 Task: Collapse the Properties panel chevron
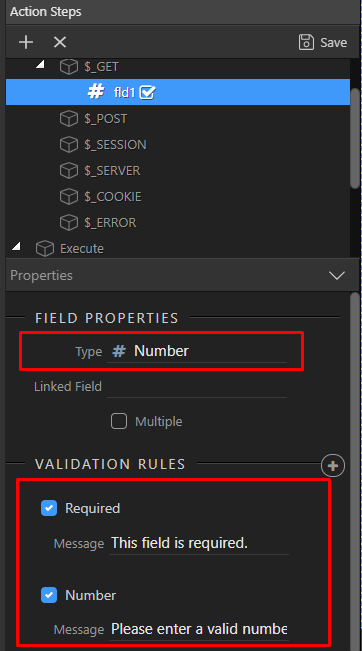[x=337, y=275]
